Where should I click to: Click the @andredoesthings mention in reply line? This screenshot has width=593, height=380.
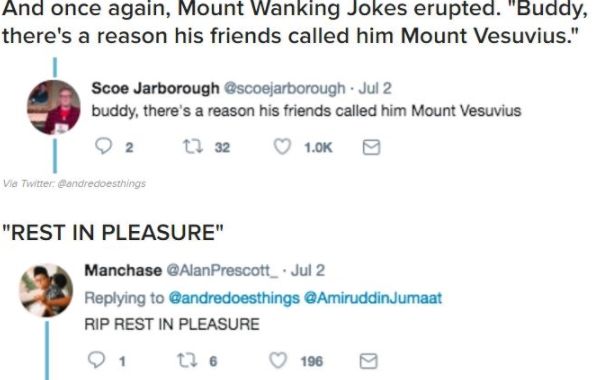(x=234, y=298)
